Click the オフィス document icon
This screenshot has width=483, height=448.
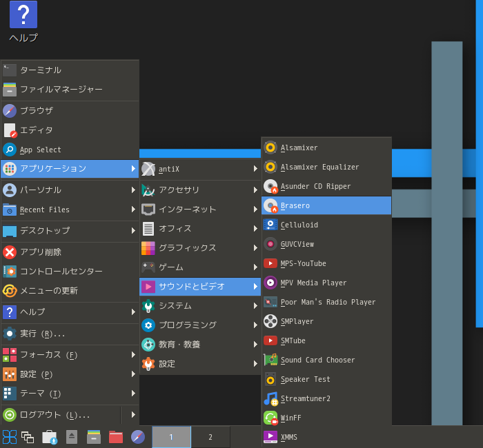click(148, 229)
